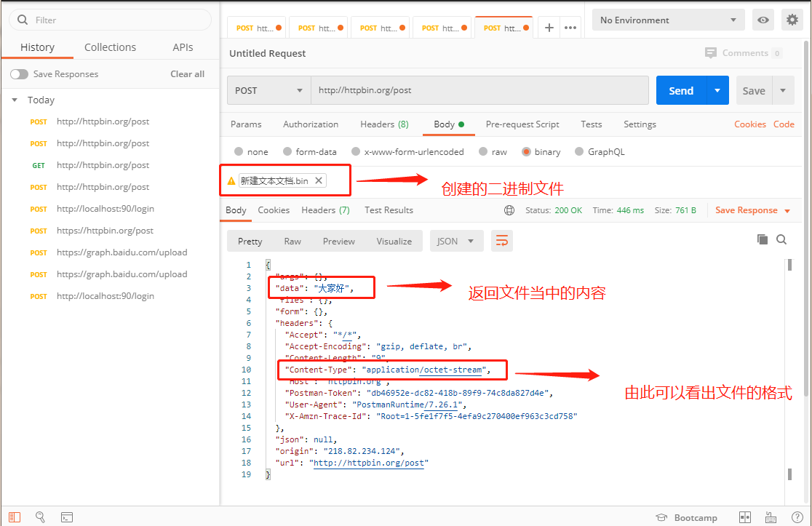
Task: Open the response Headers (7) tab
Action: pyautogui.click(x=326, y=210)
